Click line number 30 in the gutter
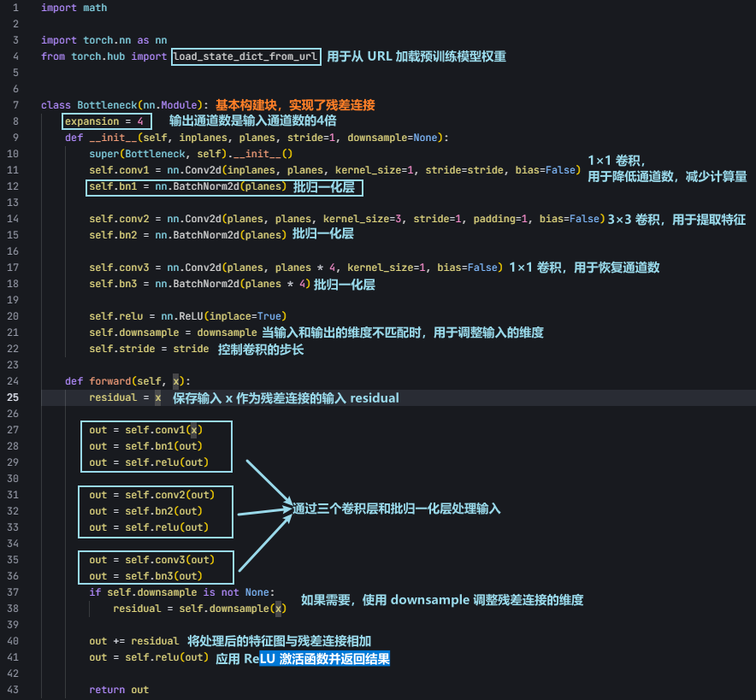The height and width of the screenshot is (700, 756). pyautogui.click(x=13, y=479)
